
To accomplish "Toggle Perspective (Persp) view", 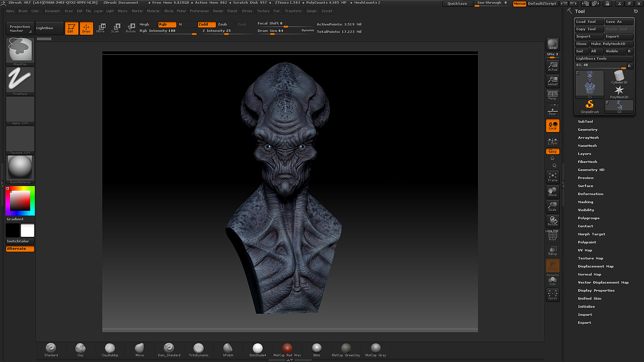I will (553, 95).
